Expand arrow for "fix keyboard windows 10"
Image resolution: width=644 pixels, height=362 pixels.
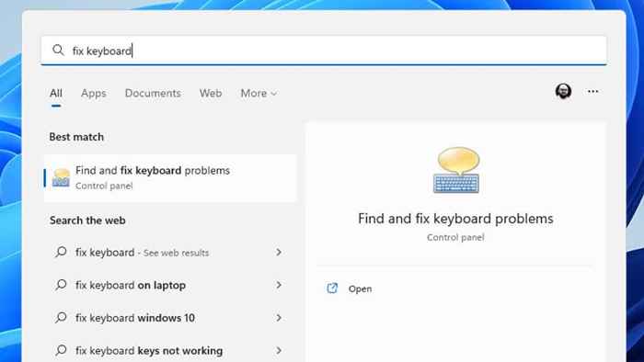pos(279,318)
